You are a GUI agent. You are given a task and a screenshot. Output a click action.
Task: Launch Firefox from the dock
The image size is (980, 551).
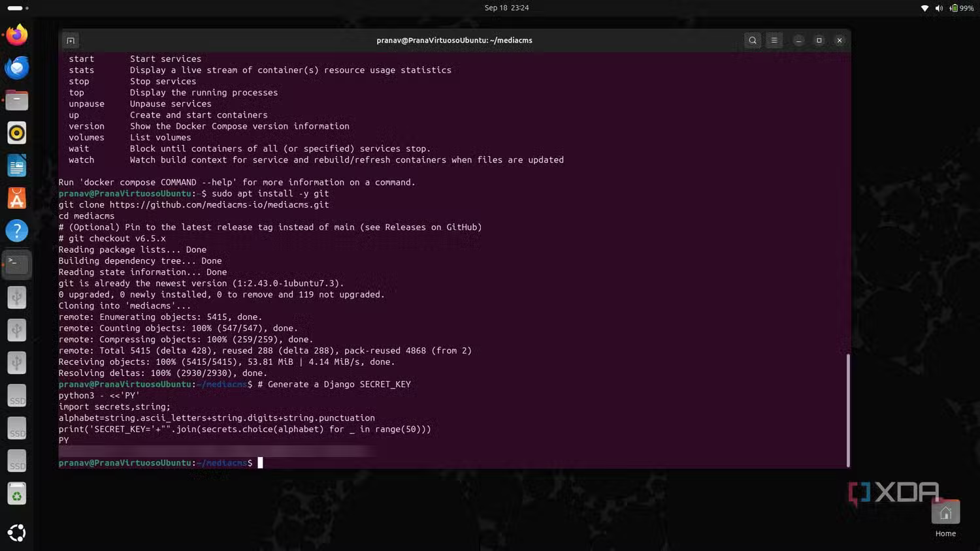coord(17,35)
